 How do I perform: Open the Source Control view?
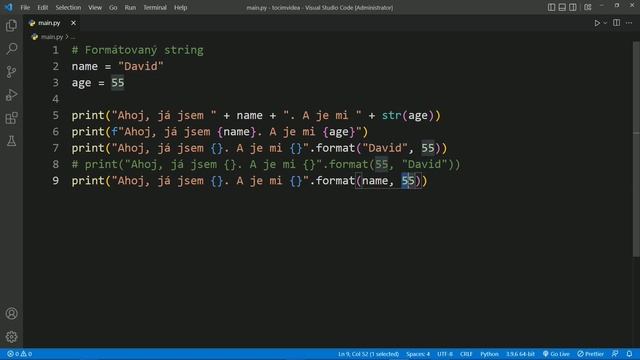click(x=11, y=72)
